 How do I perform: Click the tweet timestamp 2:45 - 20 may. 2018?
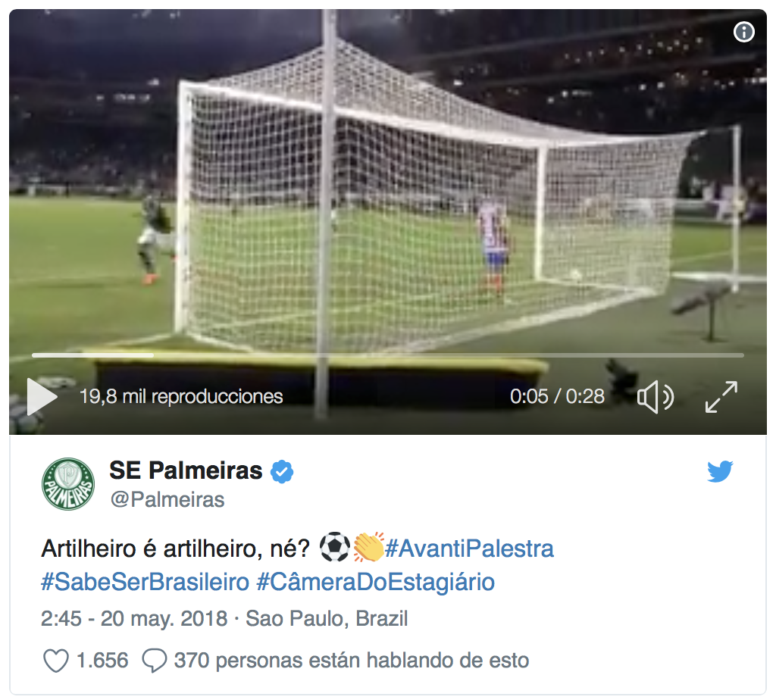point(134,618)
